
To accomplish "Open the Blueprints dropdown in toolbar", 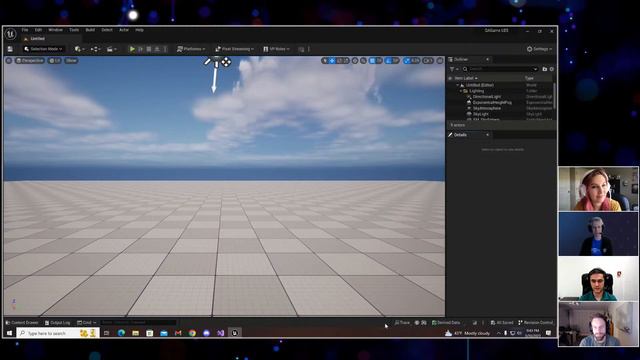I will 96,49.
